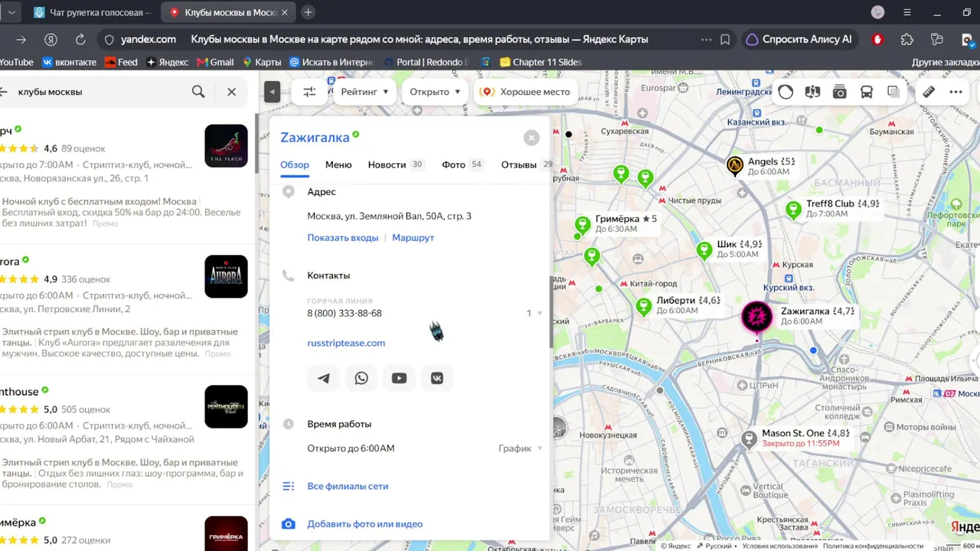Select the Гримёрка map pin
The width and height of the screenshot is (980, 551).
coord(583,223)
